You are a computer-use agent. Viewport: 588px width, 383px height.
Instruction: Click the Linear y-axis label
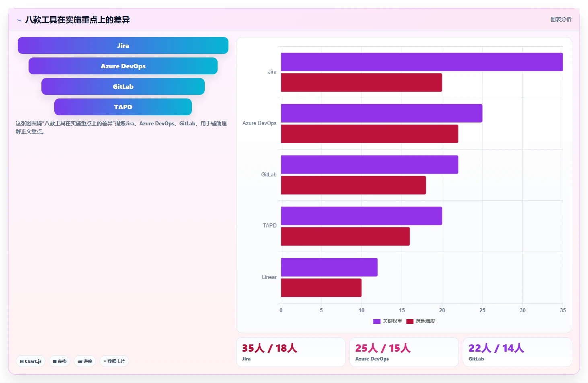click(x=269, y=277)
